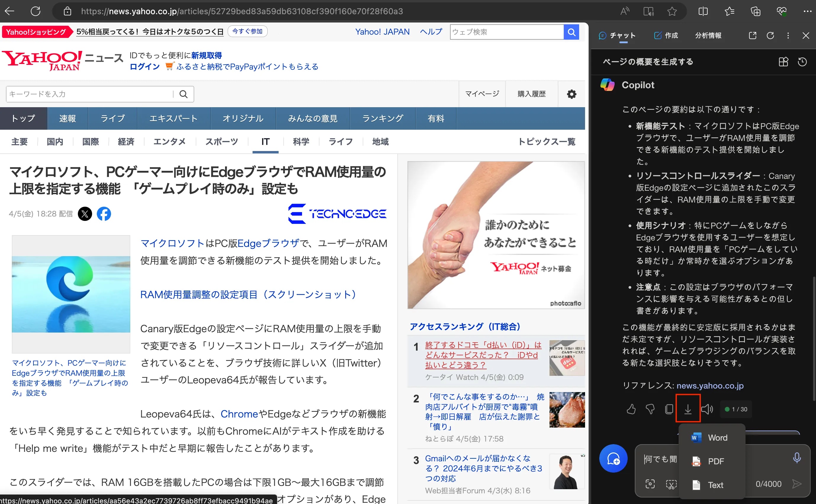Open マイページ

482,94
